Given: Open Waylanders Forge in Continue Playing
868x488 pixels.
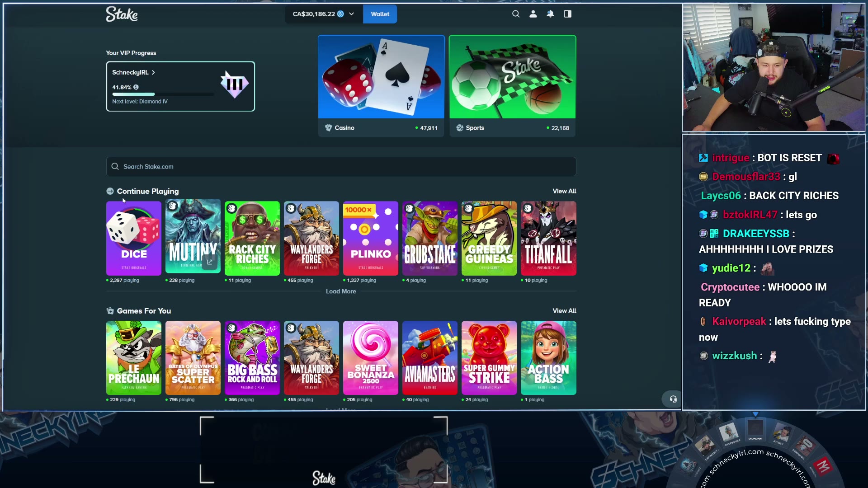Looking at the screenshot, I should tap(311, 238).
